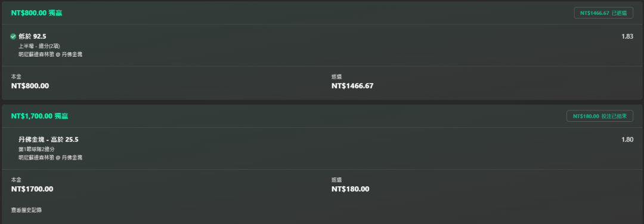The width and height of the screenshot is (644, 224).
Task: Select the NT$1,700.00 獨贏 bet header
Action: pyautogui.click(x=39, y=116)
